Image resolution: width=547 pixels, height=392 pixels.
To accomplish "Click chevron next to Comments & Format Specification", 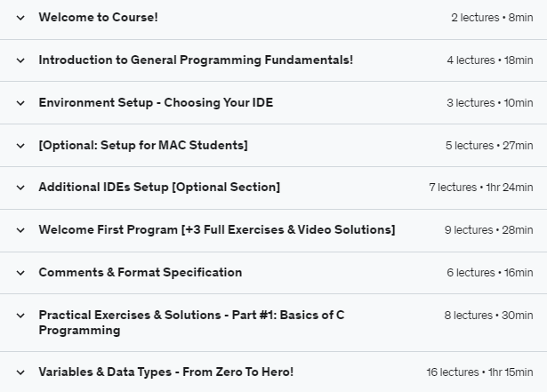I will pyautogui.click(x=20, y=273).
